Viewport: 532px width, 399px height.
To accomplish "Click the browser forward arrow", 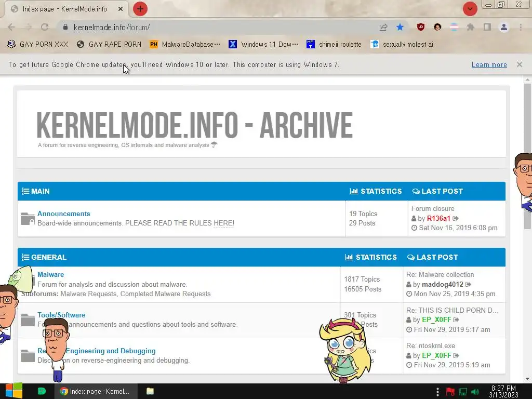I will click(x=28, y=27).
